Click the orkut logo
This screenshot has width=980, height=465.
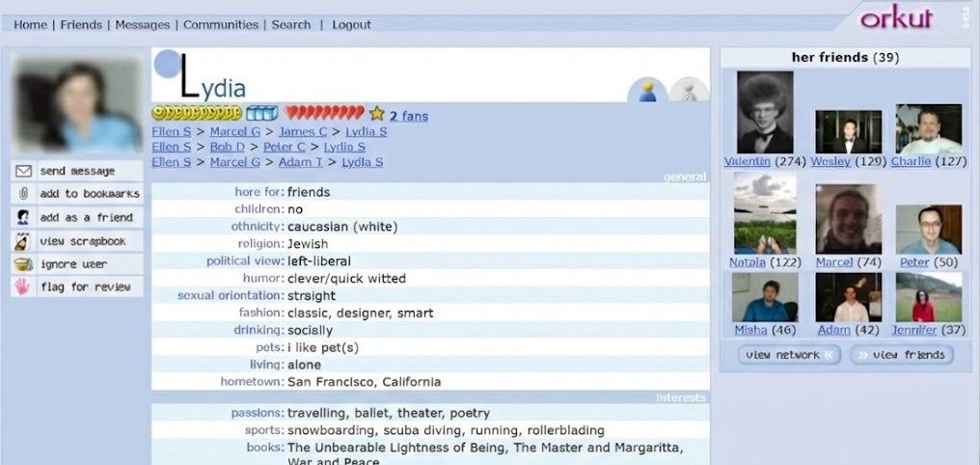[x=896, y=18]
